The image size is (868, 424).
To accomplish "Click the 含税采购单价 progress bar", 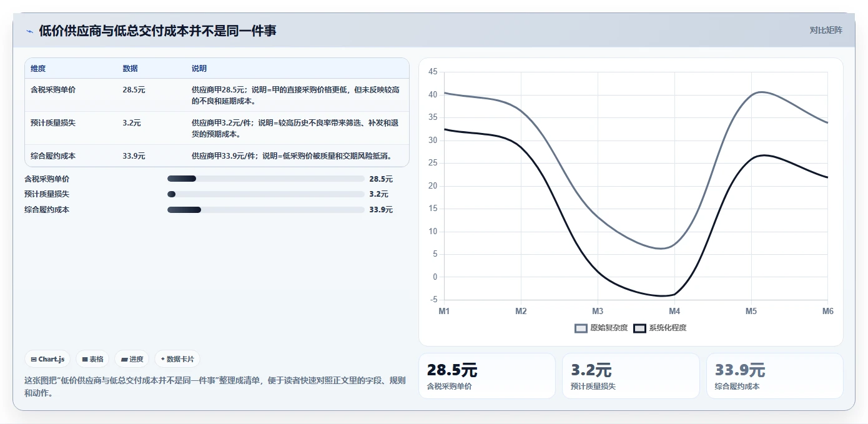I will point(266,179).
